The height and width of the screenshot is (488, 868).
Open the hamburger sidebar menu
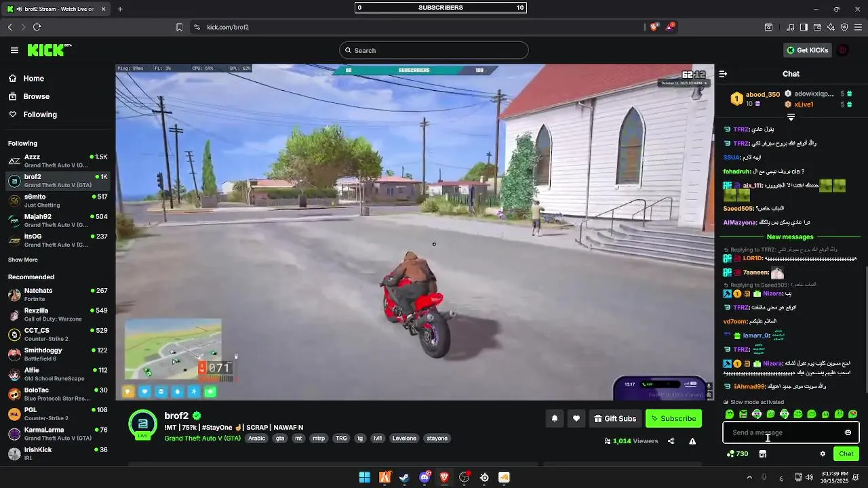14,50
